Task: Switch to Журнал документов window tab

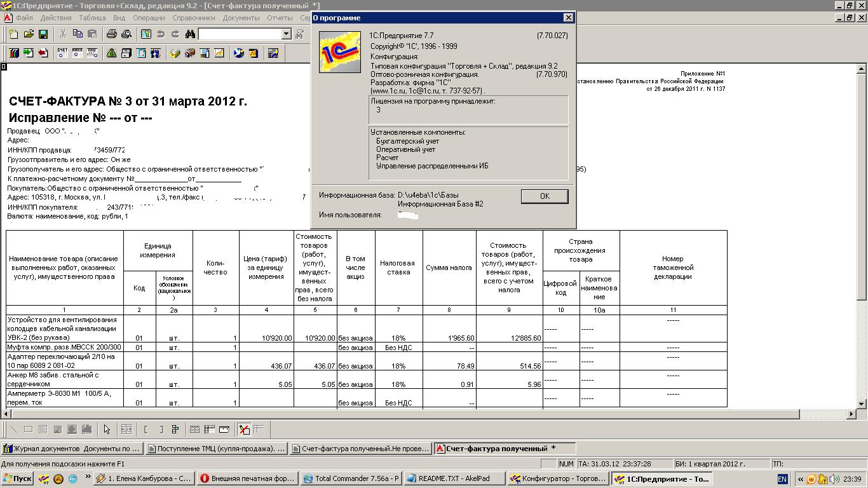Action: tap(72, 449)
